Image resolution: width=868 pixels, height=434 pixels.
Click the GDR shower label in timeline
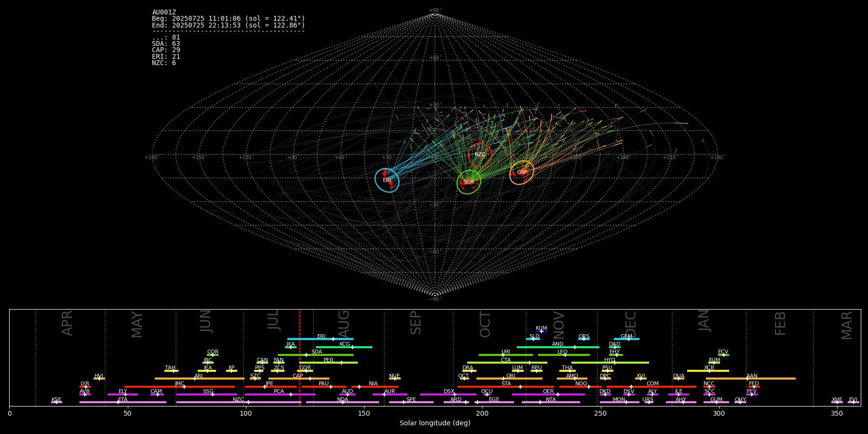(x=305, y=368)
